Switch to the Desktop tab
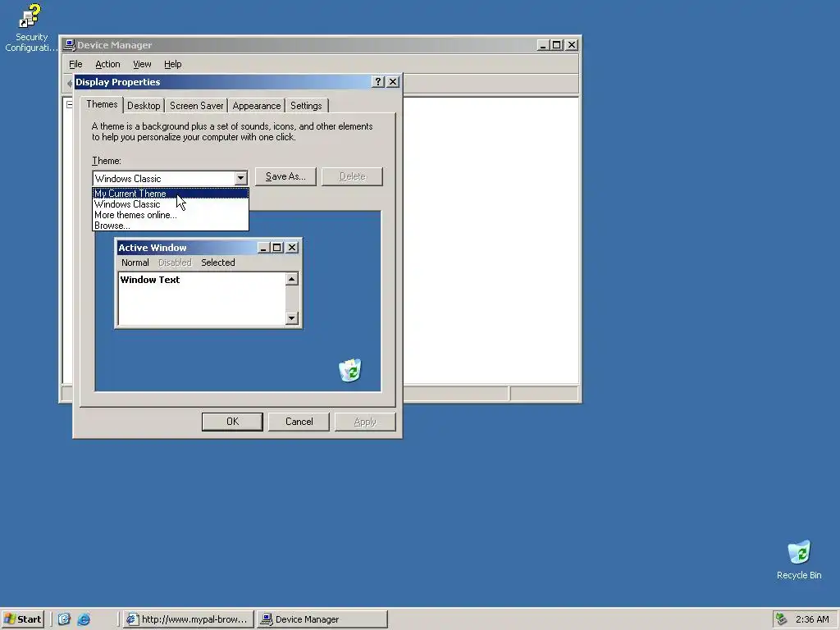 (x=144, y=106)
